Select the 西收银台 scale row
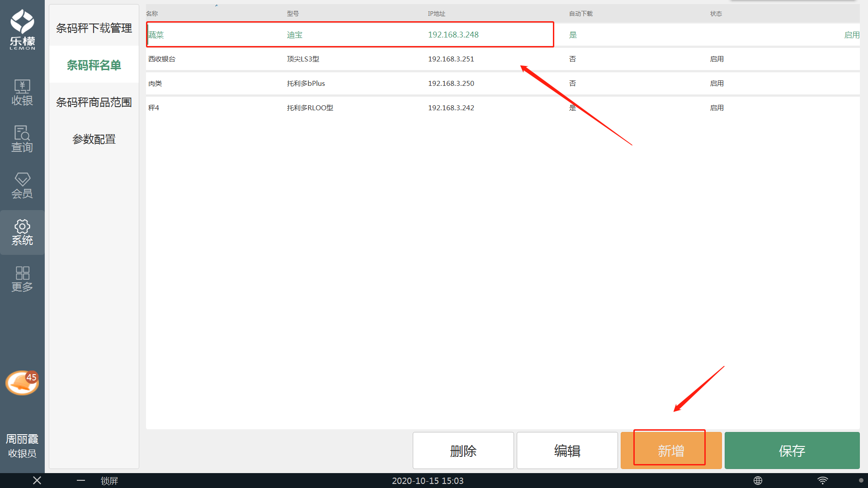The image size is (868, 488). click(503, 59)
